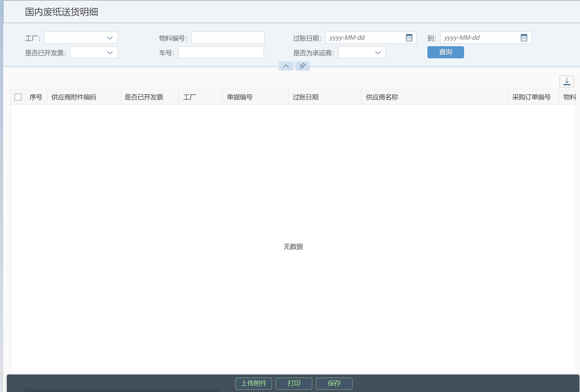Image resolution: width=580 pixels, height=392 pixels.
Task: Open the 到 end date calendar picker
Action: coord(524,38)
